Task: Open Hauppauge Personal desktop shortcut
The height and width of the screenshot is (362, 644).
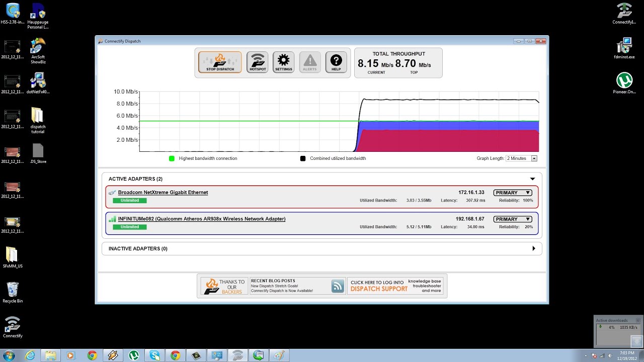Action: click(x=38, y=16)
